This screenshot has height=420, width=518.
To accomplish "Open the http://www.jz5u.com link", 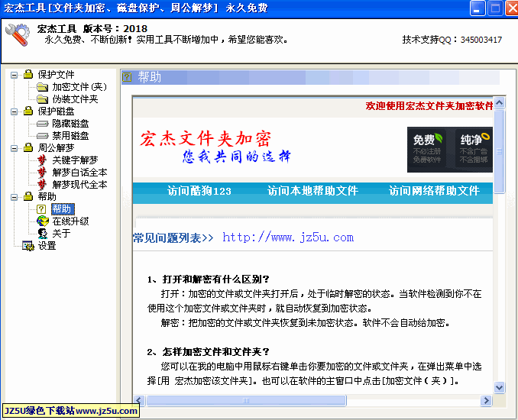I will [288, 237].
